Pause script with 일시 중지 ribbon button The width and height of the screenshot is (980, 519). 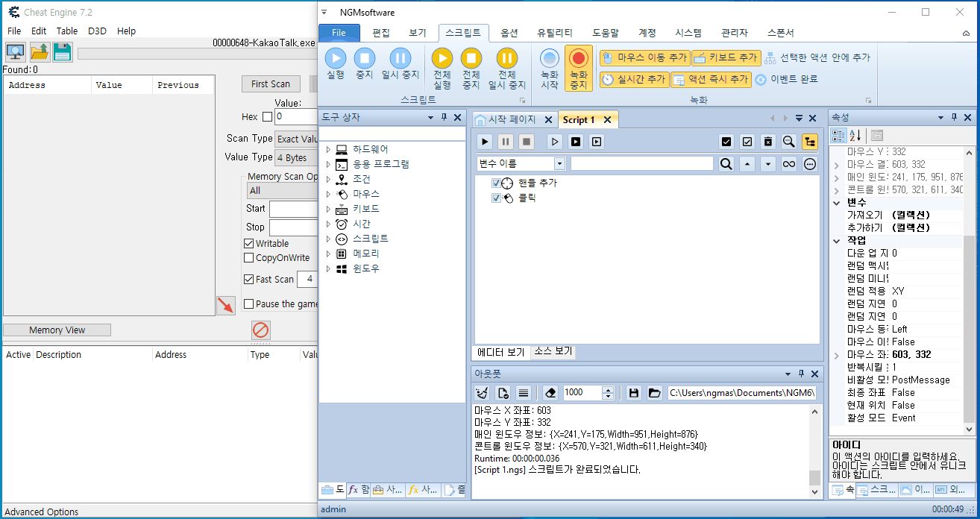coord(401,64)
